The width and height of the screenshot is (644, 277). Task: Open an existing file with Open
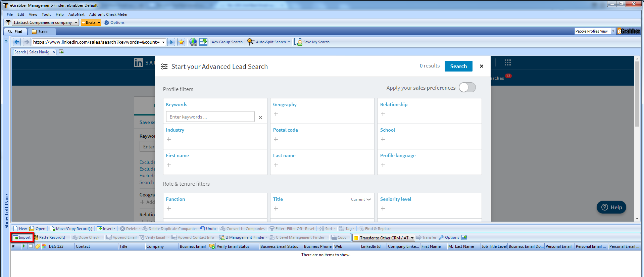tap(37, 229)
